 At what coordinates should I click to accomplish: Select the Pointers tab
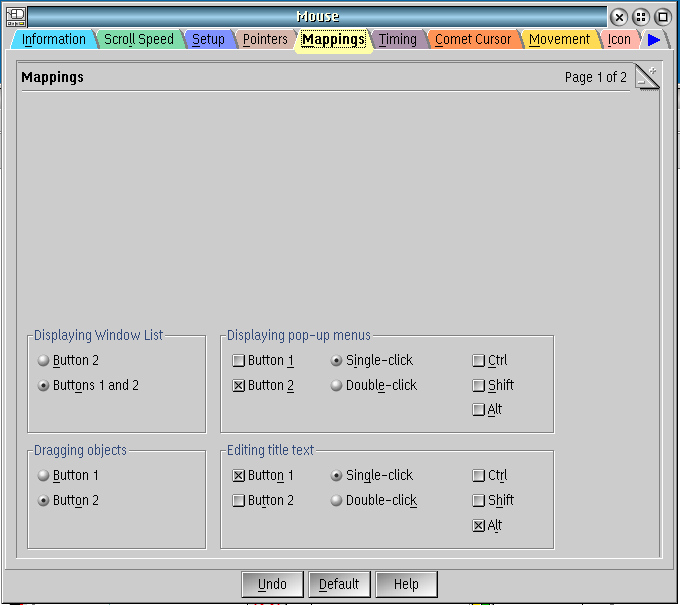(265, 39)
